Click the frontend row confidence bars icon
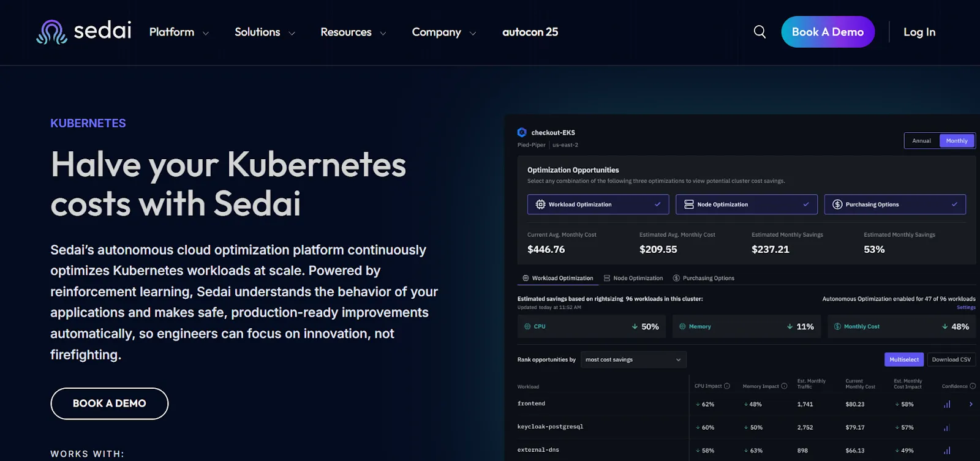This screenshot has width=980, height=461. tap(947, 404)
